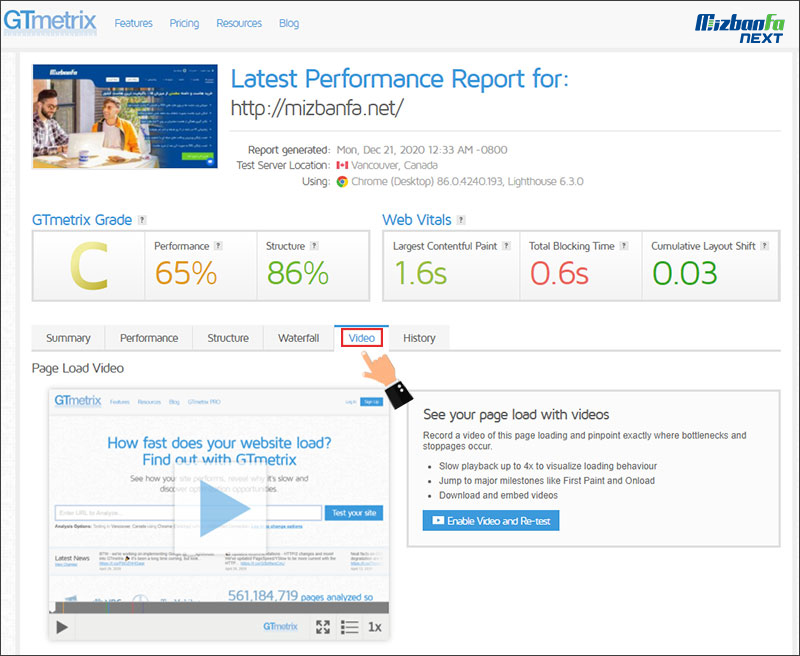Click Enable Video and Re-test button
Screen dimensions: 800x656
(491, 521)
